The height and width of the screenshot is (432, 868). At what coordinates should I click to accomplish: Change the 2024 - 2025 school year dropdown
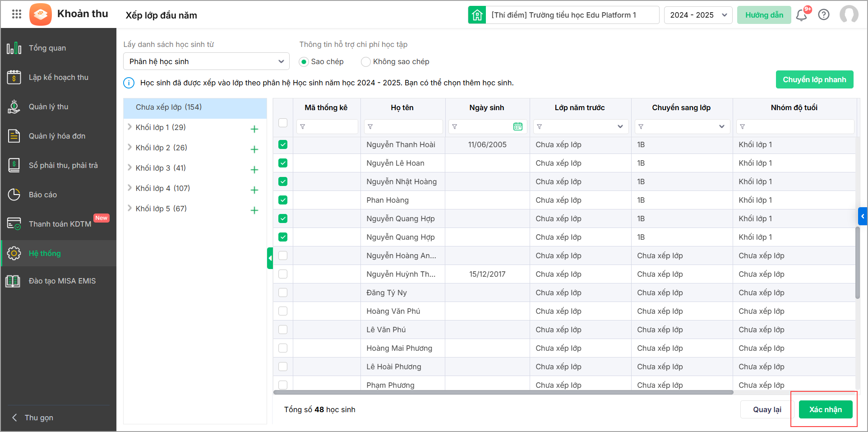(697, 15)
